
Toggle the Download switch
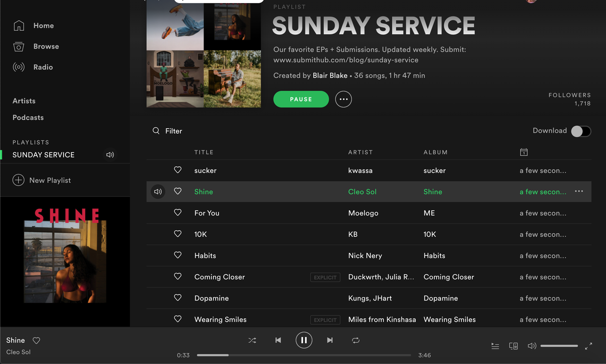tap(581, 131)
